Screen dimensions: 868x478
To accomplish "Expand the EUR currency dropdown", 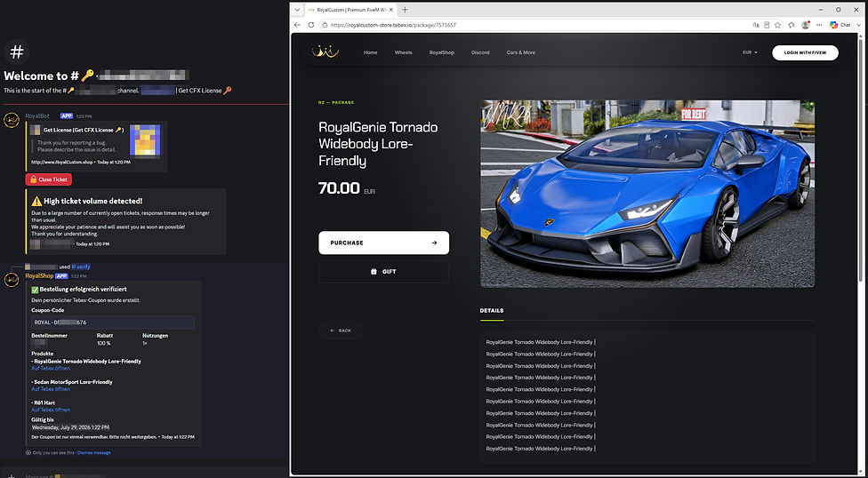I will [x=750, y=52].
